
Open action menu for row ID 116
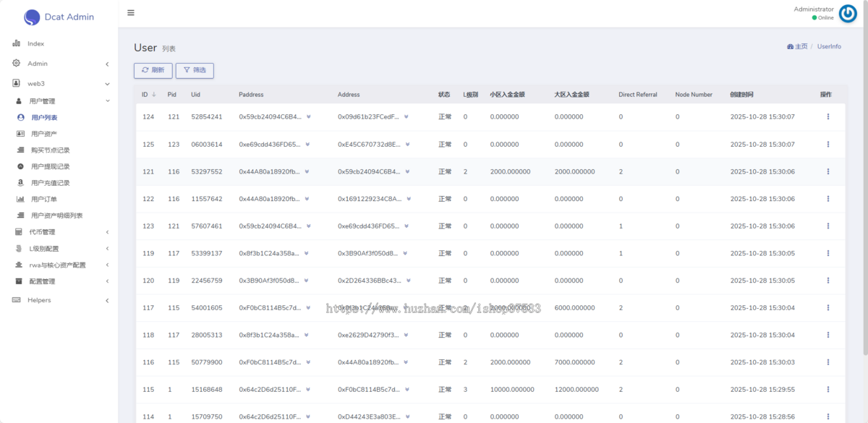pos(827,362)
